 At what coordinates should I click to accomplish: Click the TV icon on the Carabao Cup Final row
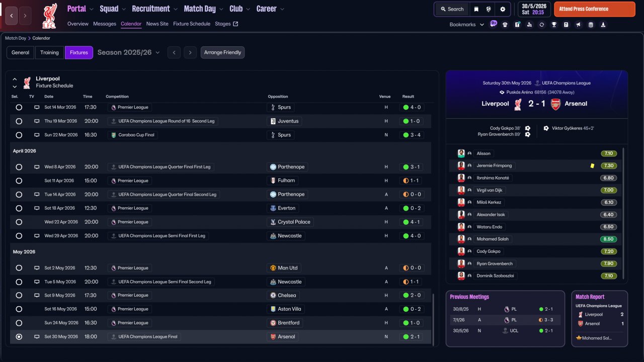point(37,135)
